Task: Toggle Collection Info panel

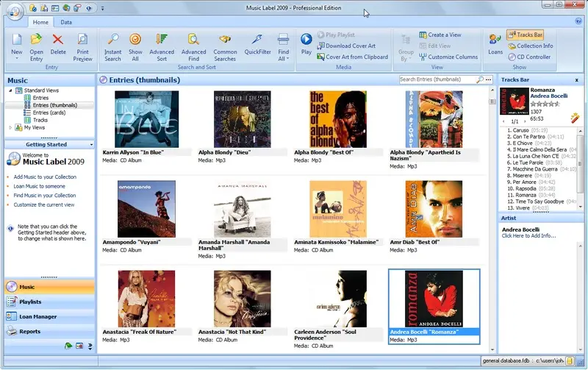Action: pyautogui.click(x=530, y=46)
